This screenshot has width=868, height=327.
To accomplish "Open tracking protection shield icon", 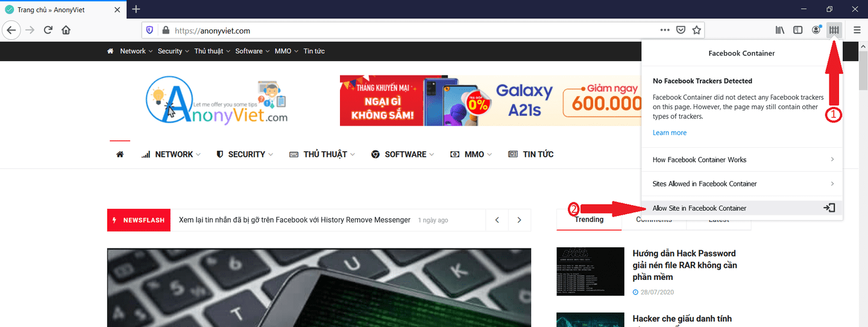I will [x=150, y=30].
